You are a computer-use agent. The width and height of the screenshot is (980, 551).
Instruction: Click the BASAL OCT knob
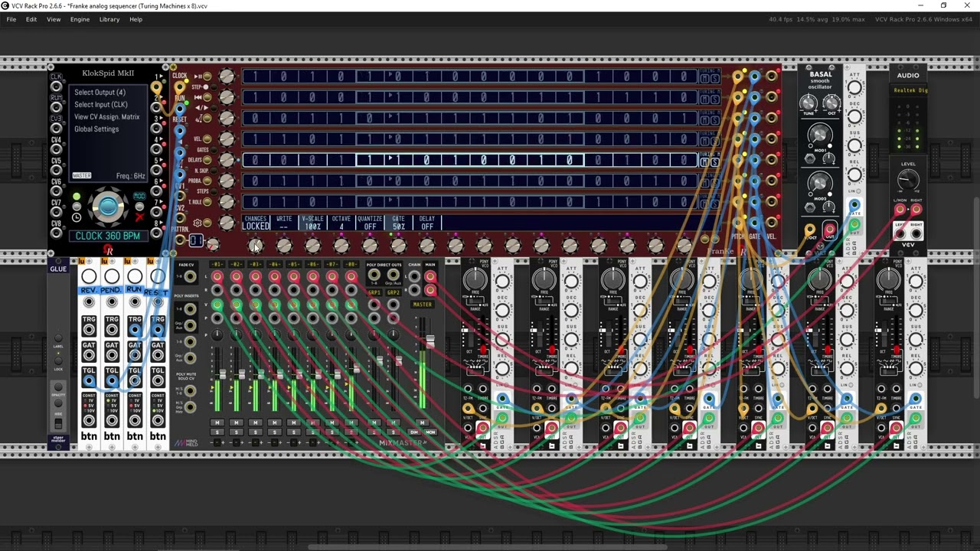tap(831, 103)
